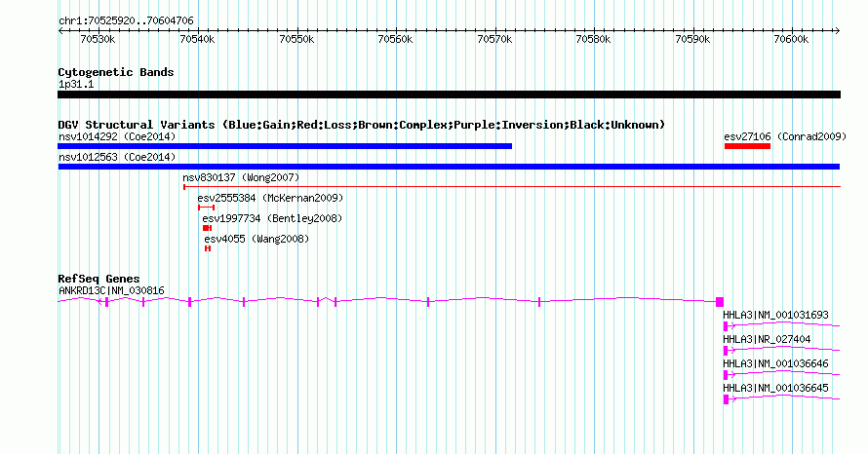This screenshot has width=868, height=454.
Task: Click the esv4055 (Wang2008) label
Action: click(256, 239)
